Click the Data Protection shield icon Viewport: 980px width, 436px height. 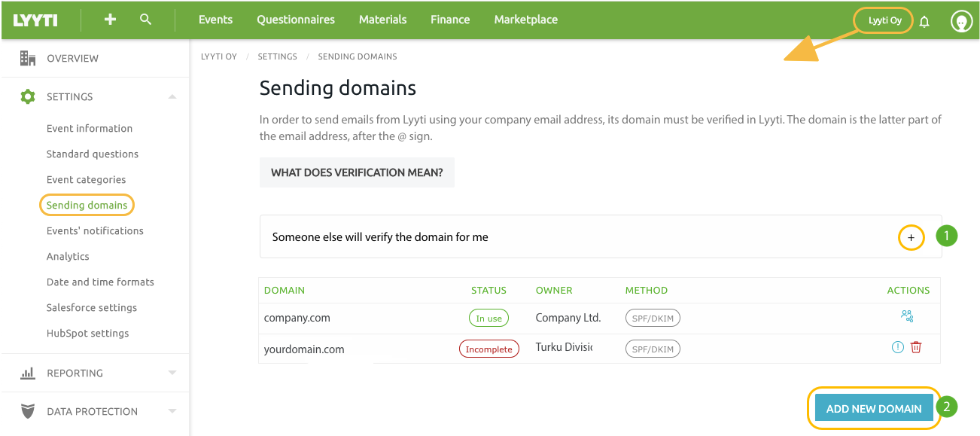coord(28,411)
